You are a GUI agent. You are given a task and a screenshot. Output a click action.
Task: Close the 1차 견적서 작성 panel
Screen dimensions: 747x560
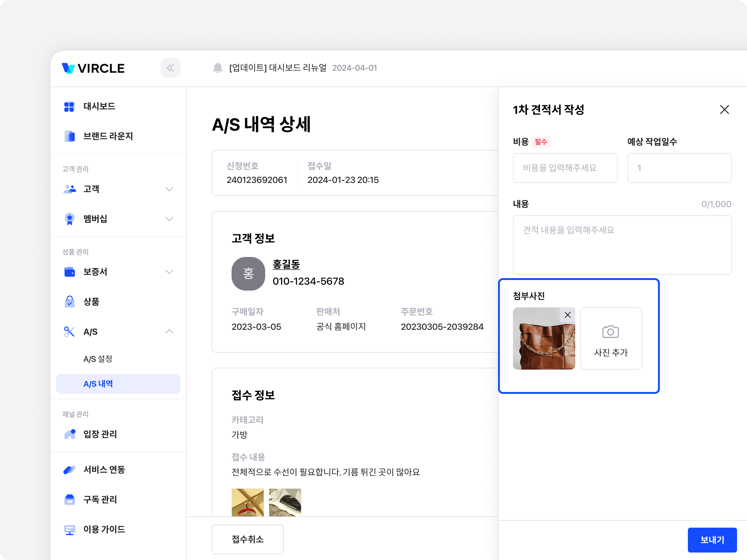coord(724,110)
